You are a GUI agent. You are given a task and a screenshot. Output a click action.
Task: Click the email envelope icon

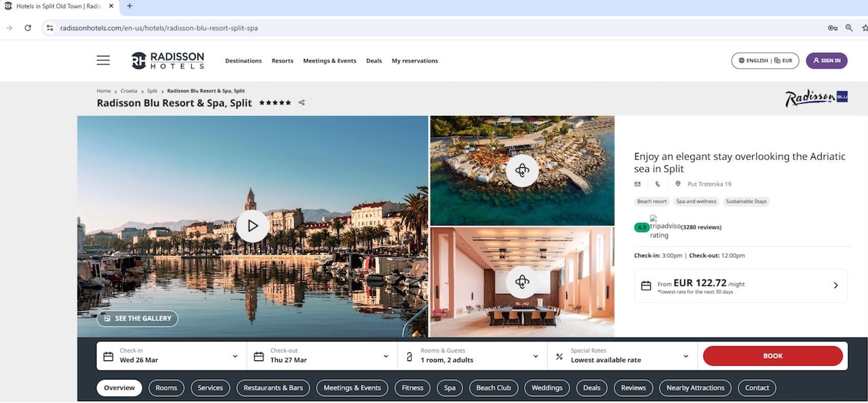(637, 184)
